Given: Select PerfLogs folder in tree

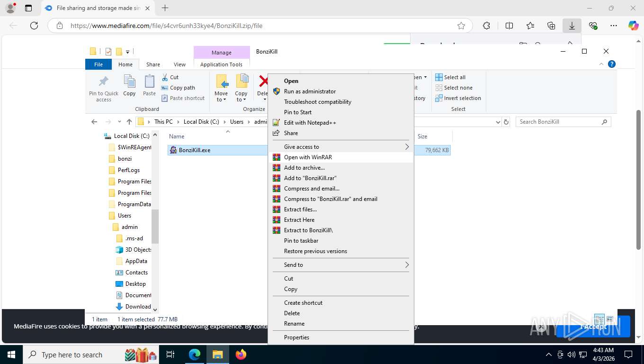Looking at the screenshot, I should point(128,170).
